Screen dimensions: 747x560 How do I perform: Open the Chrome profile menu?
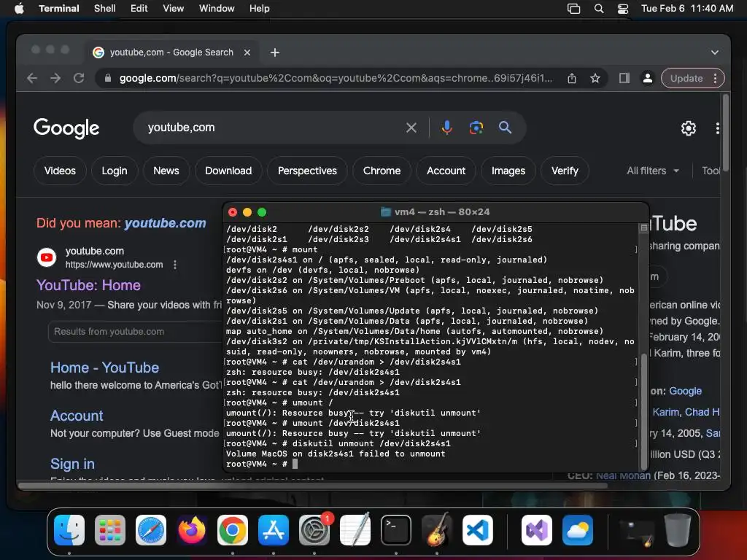click(648, 78)
